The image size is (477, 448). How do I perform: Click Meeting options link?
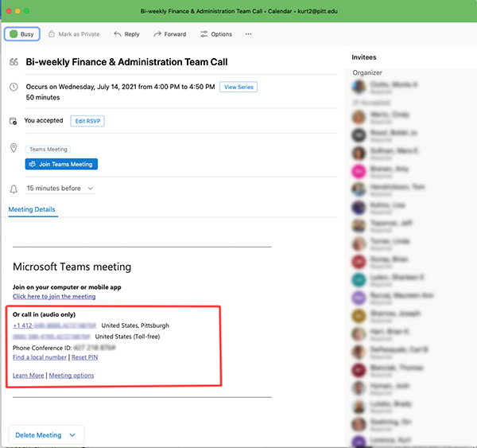pyautogui.click(x=72, y=376)
